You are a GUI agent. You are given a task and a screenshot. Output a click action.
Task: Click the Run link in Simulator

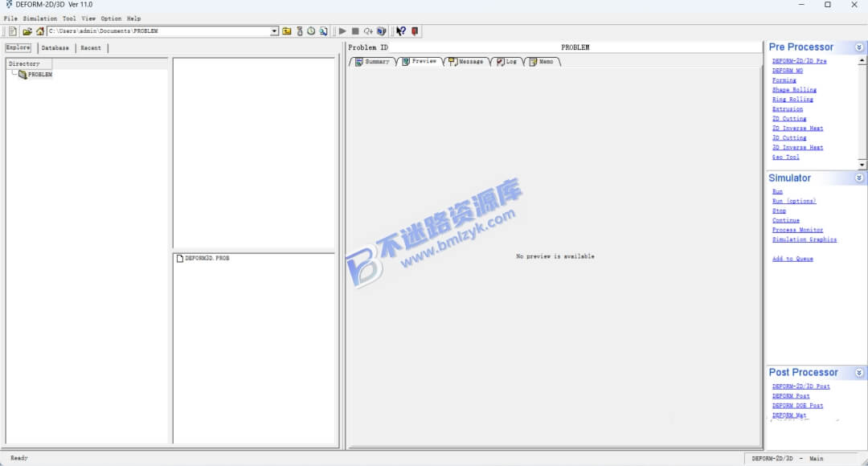coord(777,191)
